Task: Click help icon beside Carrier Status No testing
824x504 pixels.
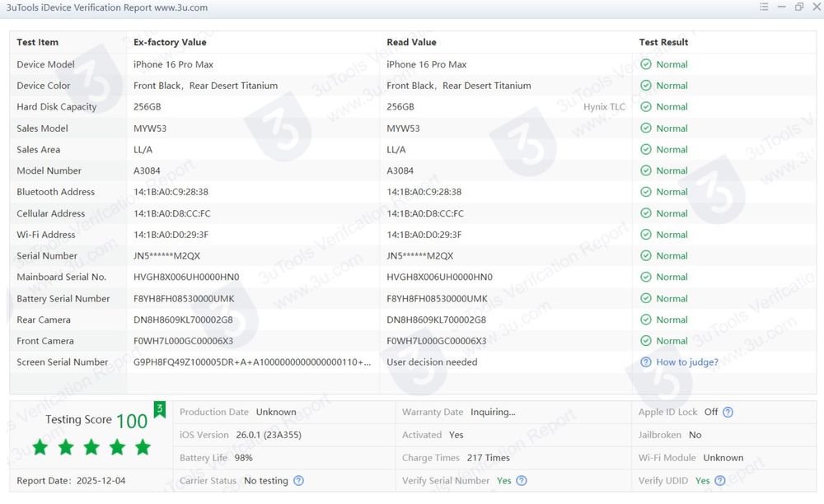Action: 298,480
